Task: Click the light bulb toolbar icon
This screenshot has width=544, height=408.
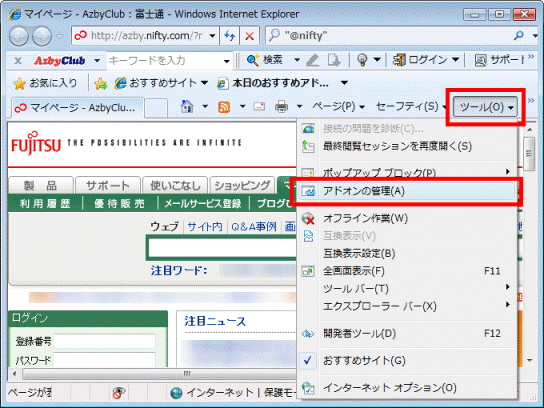Action: pos(362,60)
